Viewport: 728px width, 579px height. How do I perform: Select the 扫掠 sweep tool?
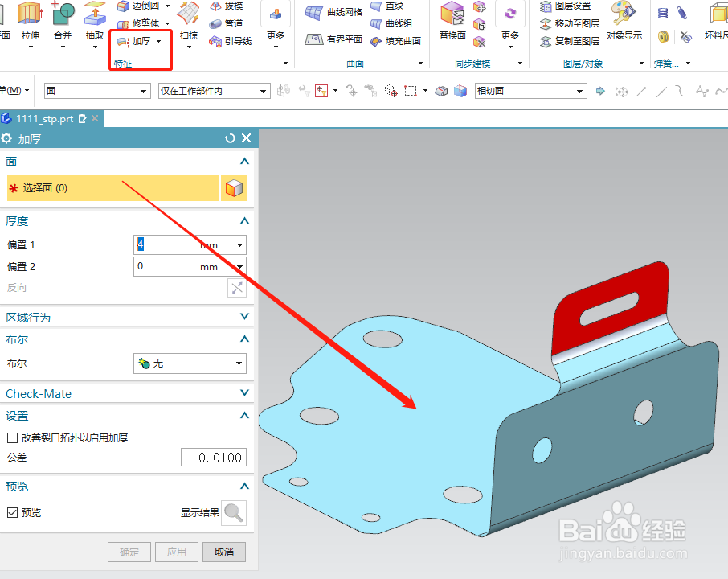coord(189,14)
